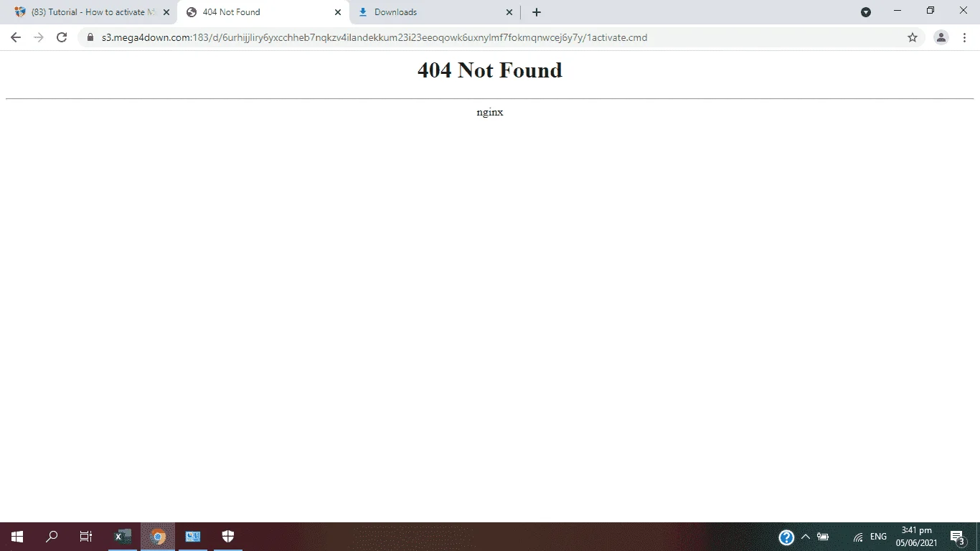Click the forward navigation arrow
Viewport: 980px width, 551px height.
click(x=39, y=37)
